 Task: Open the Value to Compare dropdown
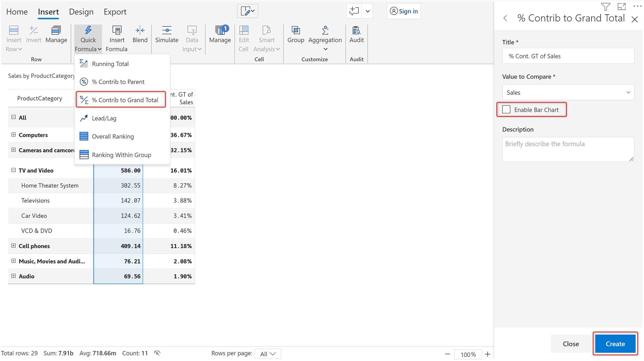pos(568,92)
